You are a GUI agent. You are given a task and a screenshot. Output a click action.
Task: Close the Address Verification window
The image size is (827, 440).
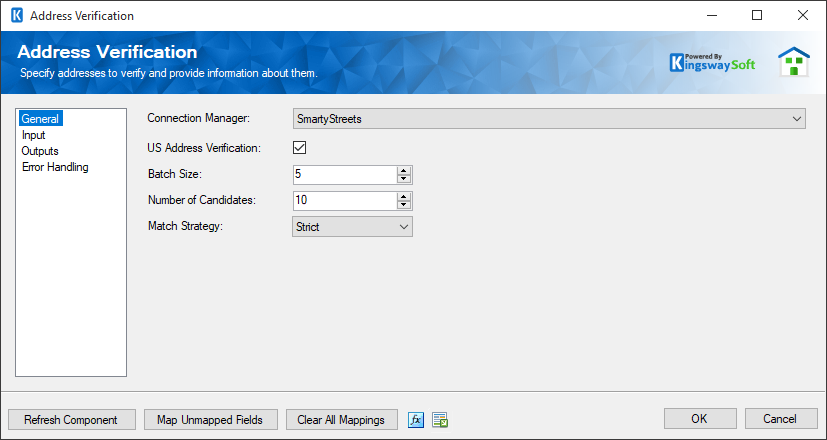point(803,15)
